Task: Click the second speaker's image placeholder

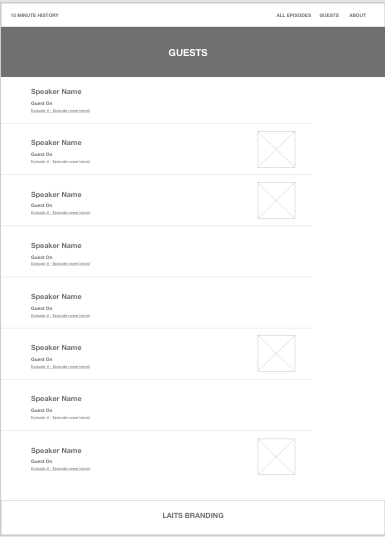Action: click(x=276, y=149)
